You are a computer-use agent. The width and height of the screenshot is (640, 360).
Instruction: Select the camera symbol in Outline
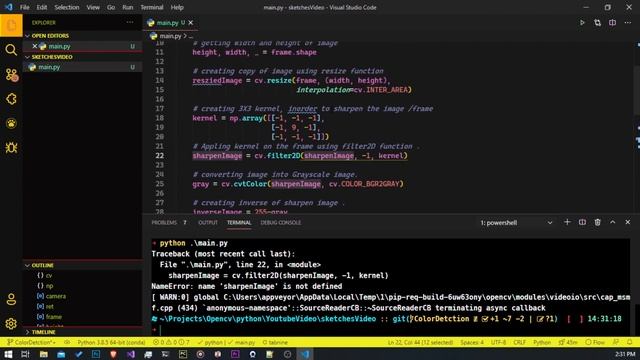tap(56, 296)
